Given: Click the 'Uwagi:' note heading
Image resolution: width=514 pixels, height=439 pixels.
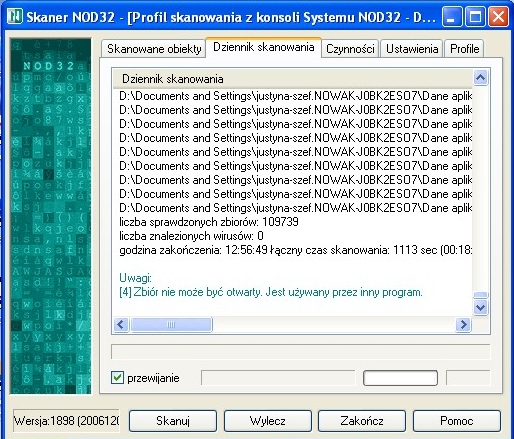Looking at the screenshot, I should (135, 278).
